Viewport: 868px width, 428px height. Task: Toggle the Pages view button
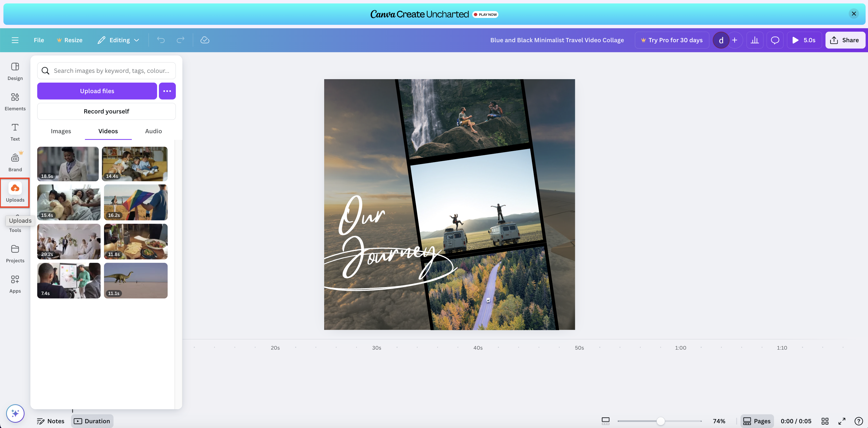[x=757, y=421]
